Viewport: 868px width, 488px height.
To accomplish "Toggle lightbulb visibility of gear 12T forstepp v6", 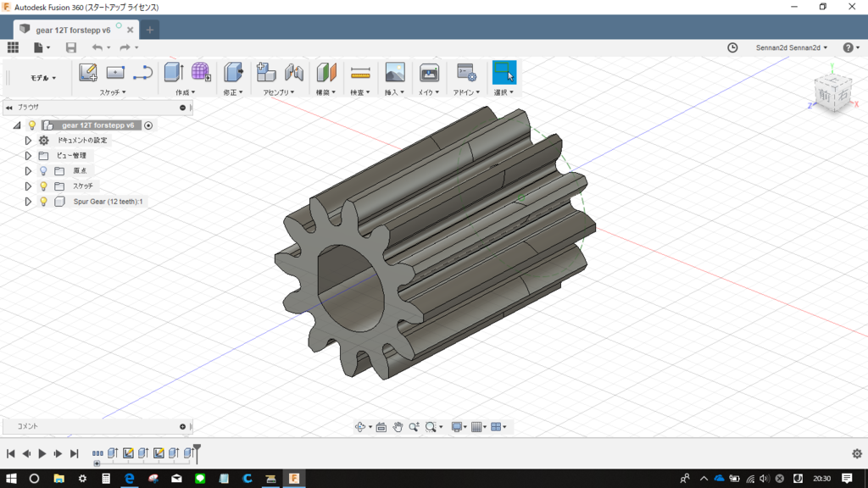I will [32, 125].
